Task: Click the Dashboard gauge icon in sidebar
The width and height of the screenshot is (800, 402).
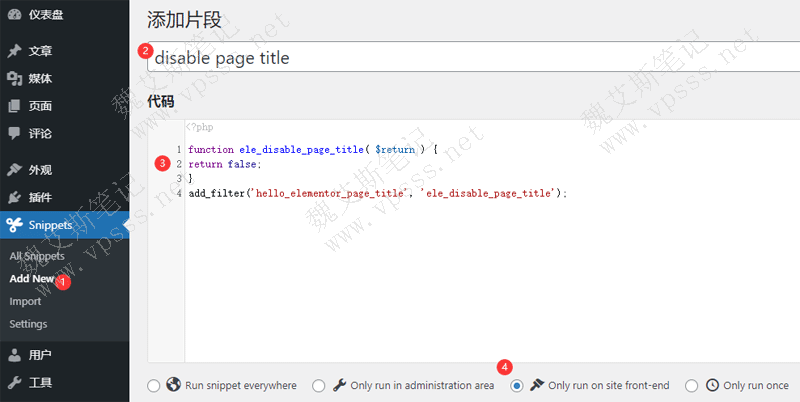Action: tap(14, 17)
